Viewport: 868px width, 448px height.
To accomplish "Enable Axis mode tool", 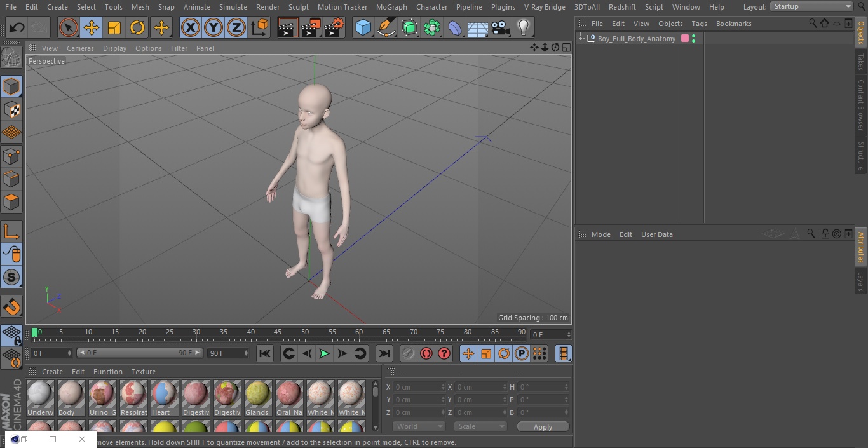I will pos(11,231).
